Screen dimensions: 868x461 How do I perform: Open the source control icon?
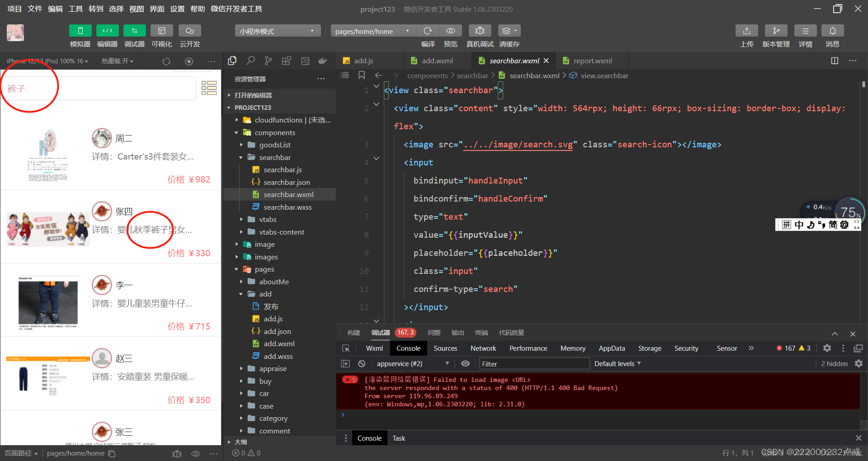coord(269,61)
